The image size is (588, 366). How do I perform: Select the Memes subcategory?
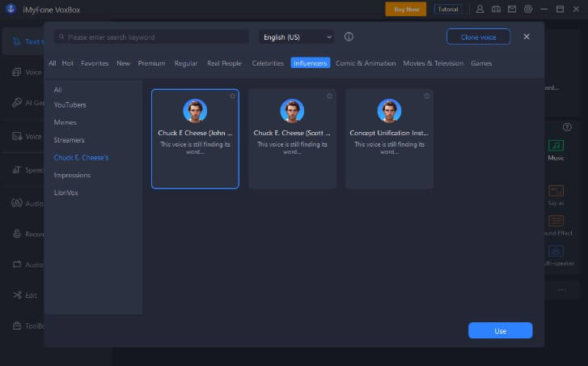pos(65,122)
